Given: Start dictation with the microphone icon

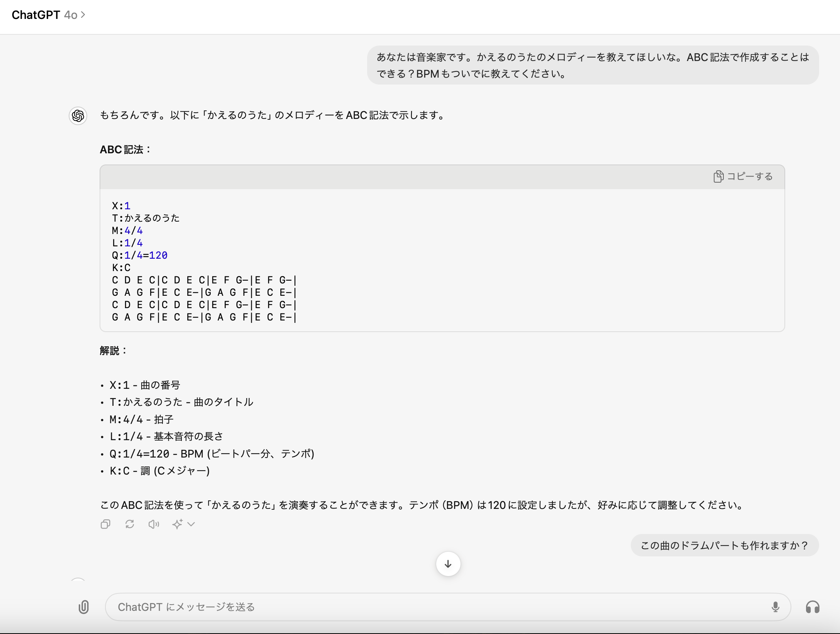Looking at the screenshot, I should (775, 607).
